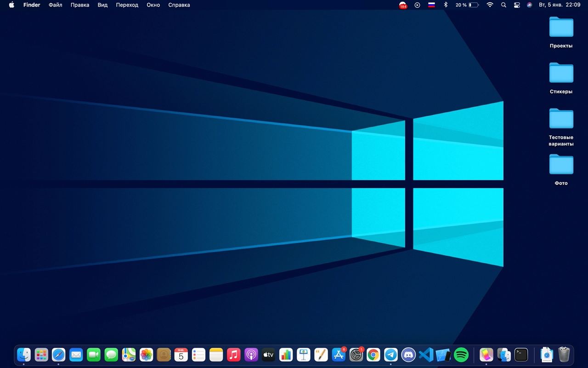
Task: Open Migration Assistant icon in dock
Action: click(504, 355)
